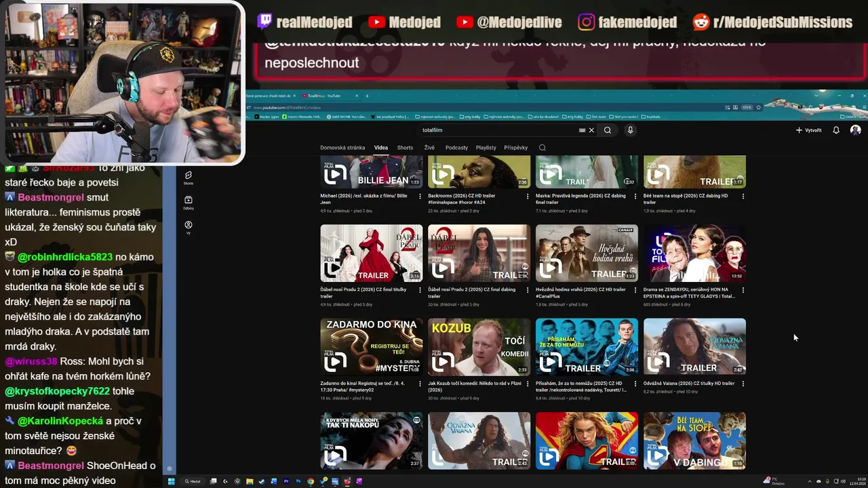Open the Příspěvky tab
This screenshot has width=868, height=488.
[x=516, y=148]
